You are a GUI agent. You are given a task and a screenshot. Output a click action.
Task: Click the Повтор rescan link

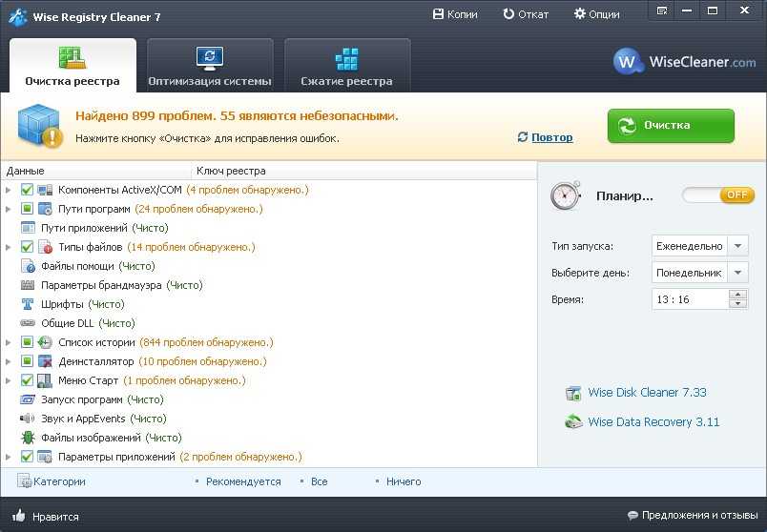tap(551, 137)
